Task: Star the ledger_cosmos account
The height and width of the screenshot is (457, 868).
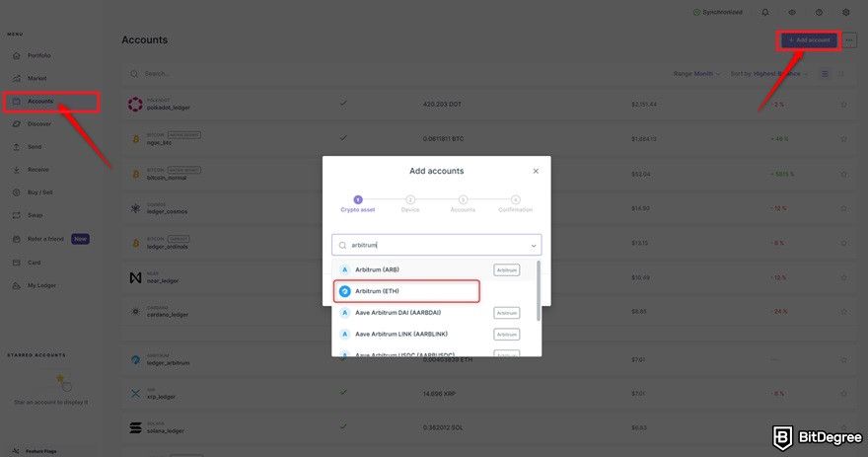Action: pyautogui.click(x=843, y=208)
